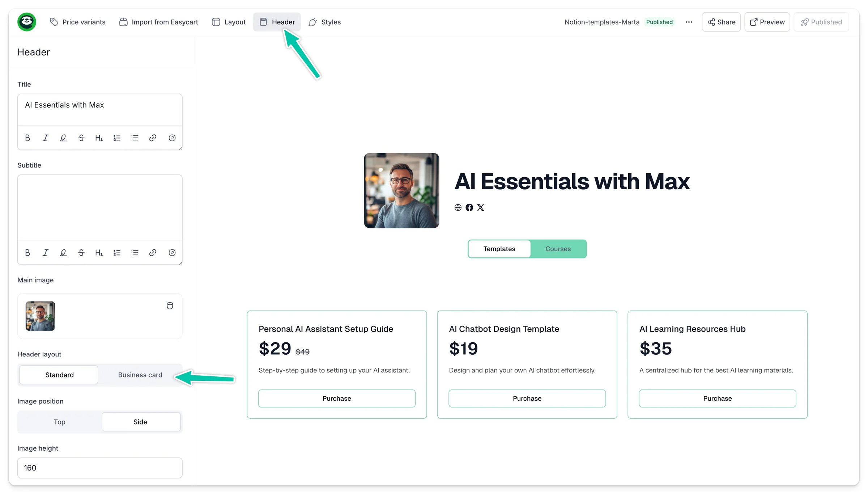Toggle bold in the Title editor
868x494 pixels.
27,138
